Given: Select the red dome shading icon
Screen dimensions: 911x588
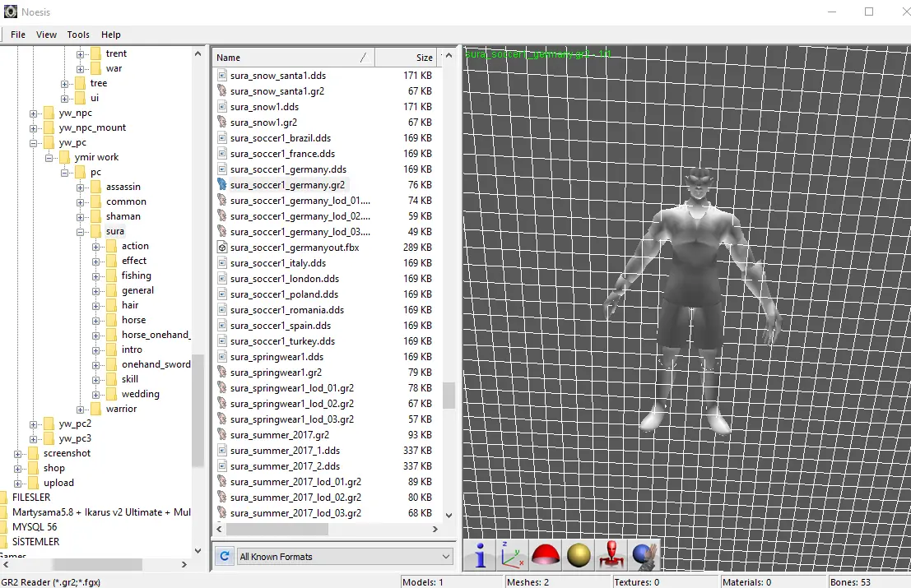Looking at the screenshot, I should click(545, 556).
